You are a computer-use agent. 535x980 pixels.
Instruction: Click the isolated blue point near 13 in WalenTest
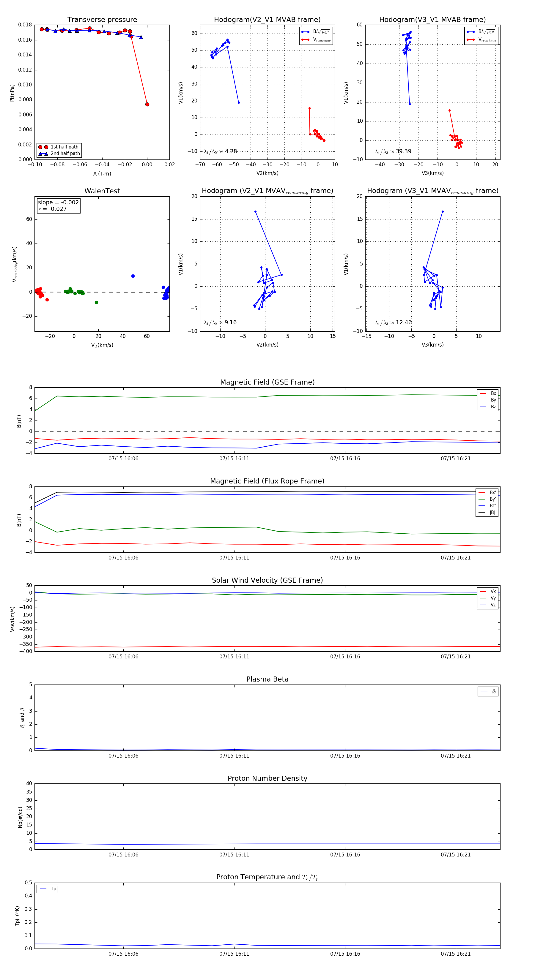pyautogui.click(x=133, y=276)
